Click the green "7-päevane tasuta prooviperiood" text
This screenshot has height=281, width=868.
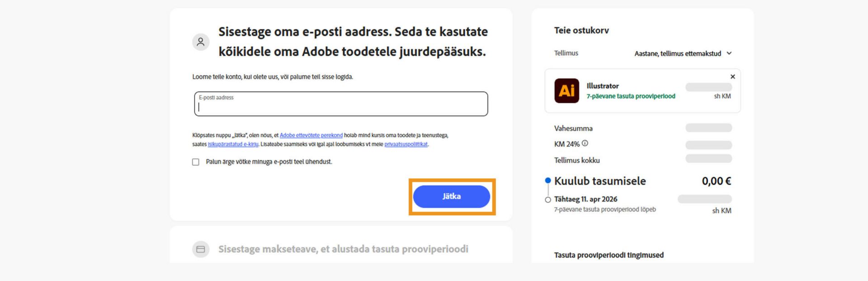click(630, 96)
